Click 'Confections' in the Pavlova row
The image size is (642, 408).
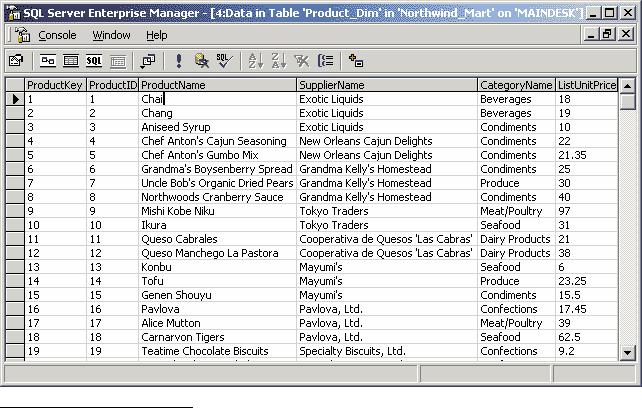pos(516,309)
